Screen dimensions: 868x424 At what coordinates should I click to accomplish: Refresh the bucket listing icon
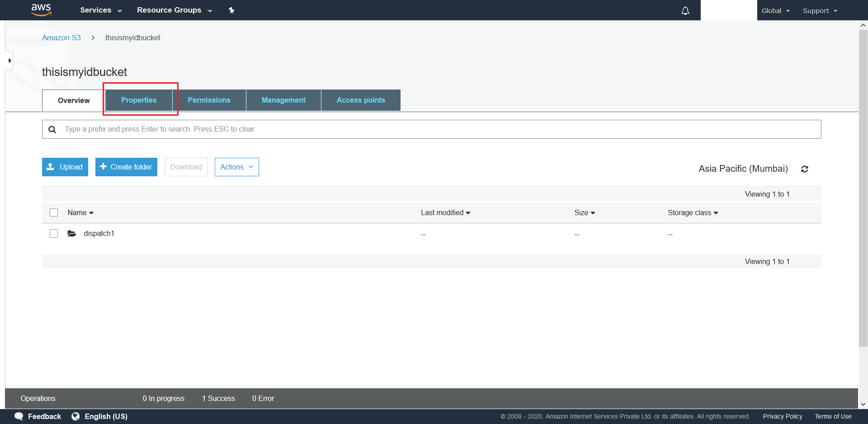click(805, 169)
